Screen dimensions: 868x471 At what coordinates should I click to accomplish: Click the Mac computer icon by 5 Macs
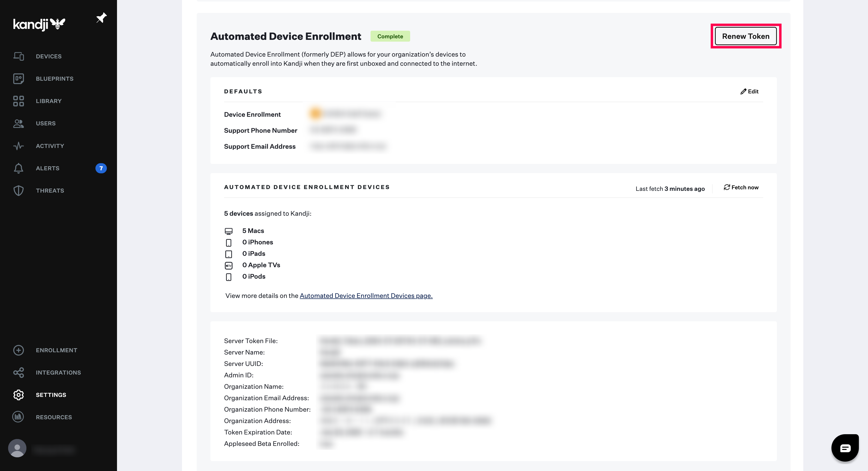[228, 231]
